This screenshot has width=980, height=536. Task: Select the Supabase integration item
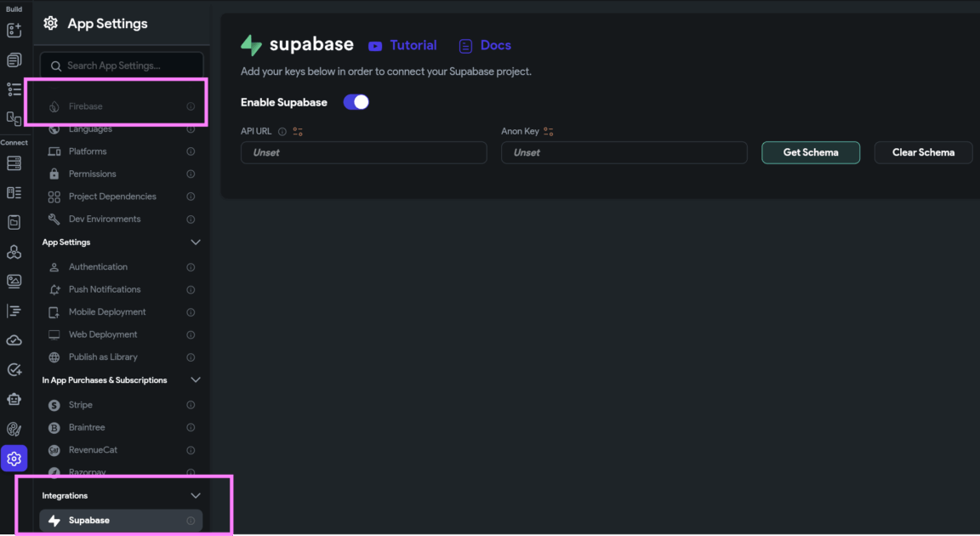click(122, 521)
